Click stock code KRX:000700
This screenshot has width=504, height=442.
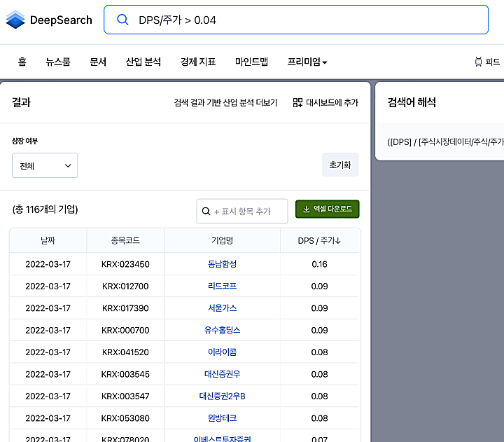[125, 331]
